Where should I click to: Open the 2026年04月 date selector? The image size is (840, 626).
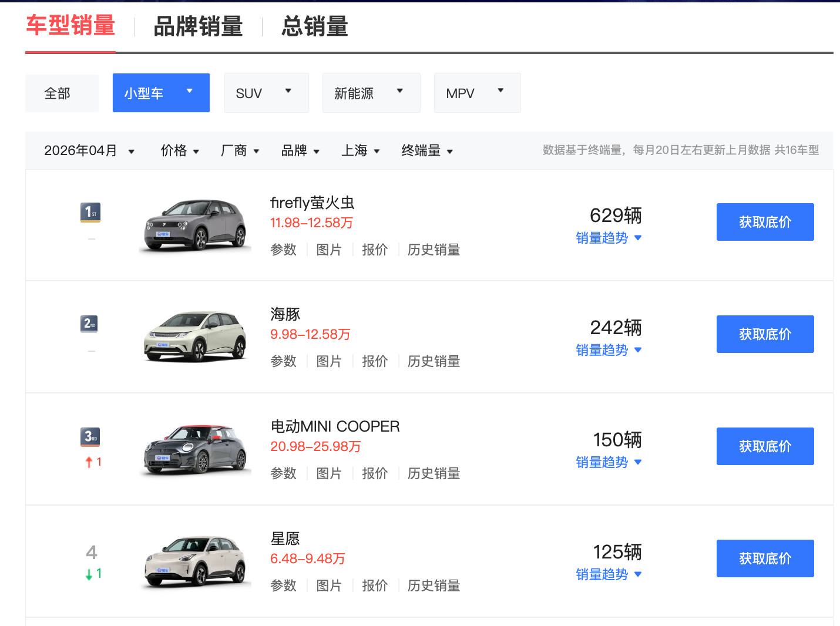(x=89, y=151)
